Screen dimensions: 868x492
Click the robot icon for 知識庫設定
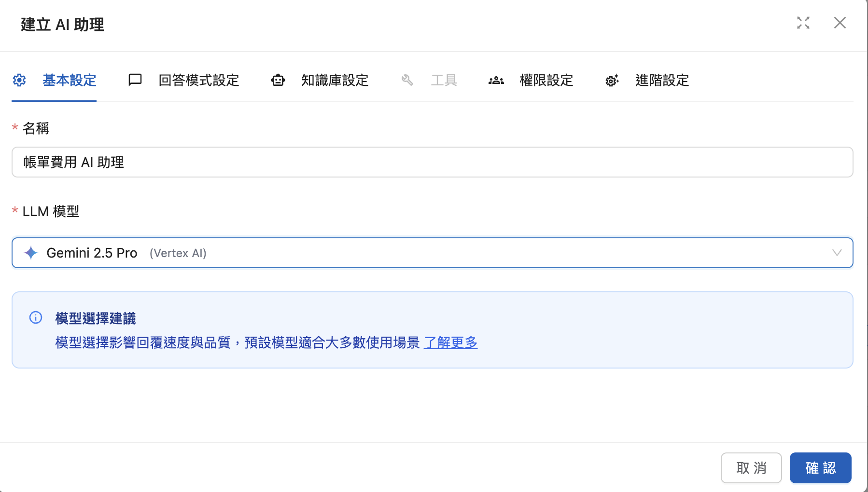278,80
